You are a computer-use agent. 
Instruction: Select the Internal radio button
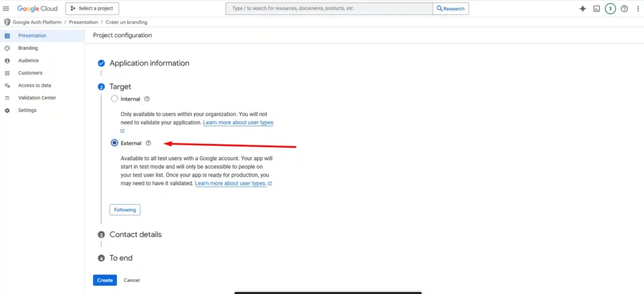coord(114,99)
